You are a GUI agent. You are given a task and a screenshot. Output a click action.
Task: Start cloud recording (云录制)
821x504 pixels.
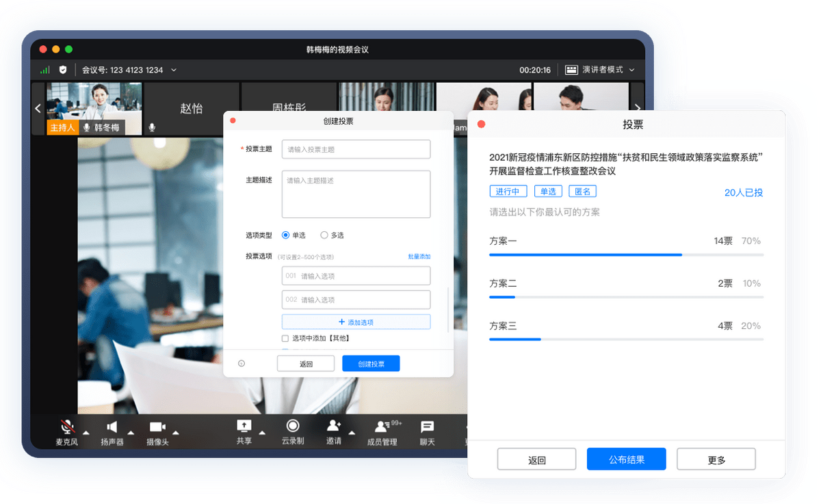293,427
